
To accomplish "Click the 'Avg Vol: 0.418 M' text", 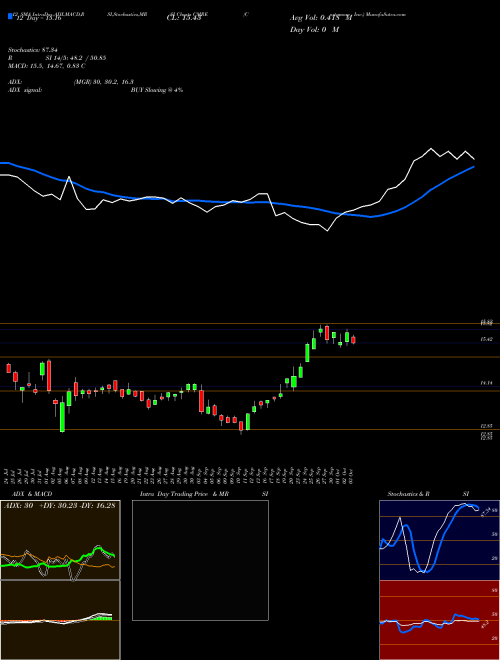I will point(321,18).
